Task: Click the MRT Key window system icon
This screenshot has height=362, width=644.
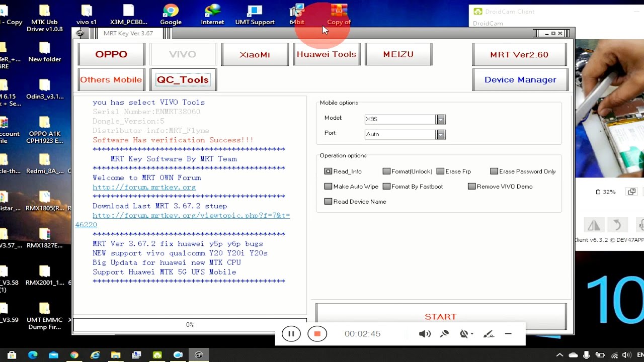Action: pos(80,34)
